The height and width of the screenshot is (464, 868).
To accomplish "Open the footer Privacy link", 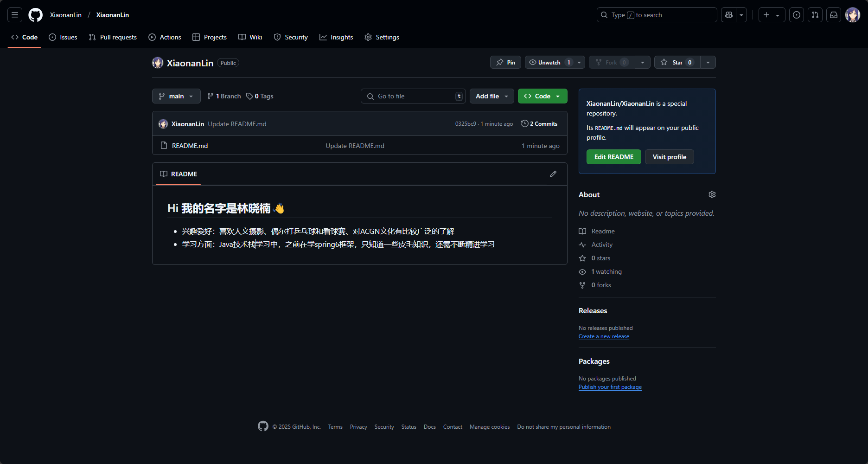I will [x=358, y=427].
